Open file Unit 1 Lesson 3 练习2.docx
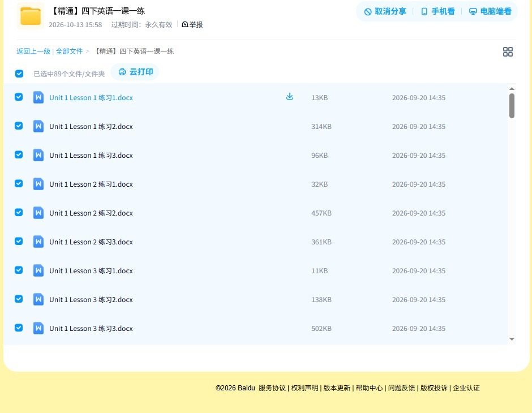 coord(91,299)
